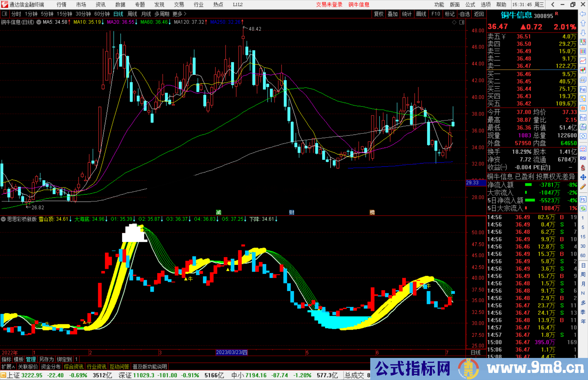588x380 pixels.
Task: Switch to 60-minute period in right sidebar
Action: tap(583, 256)
